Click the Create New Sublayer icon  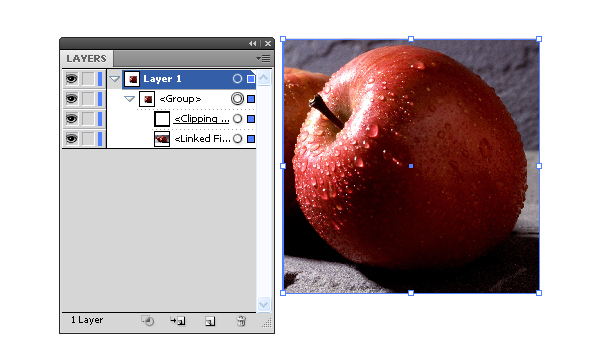(x=178, y=321)
